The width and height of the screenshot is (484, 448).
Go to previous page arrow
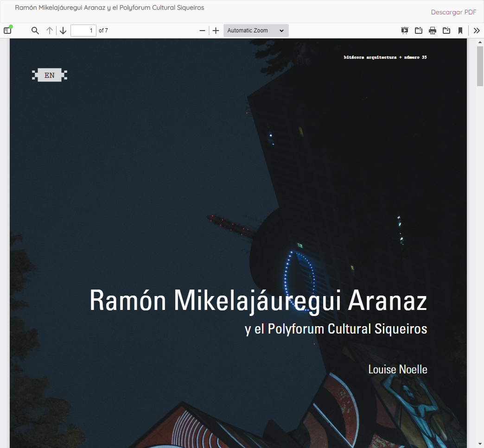pyautogui.click(x=50, y=31)
